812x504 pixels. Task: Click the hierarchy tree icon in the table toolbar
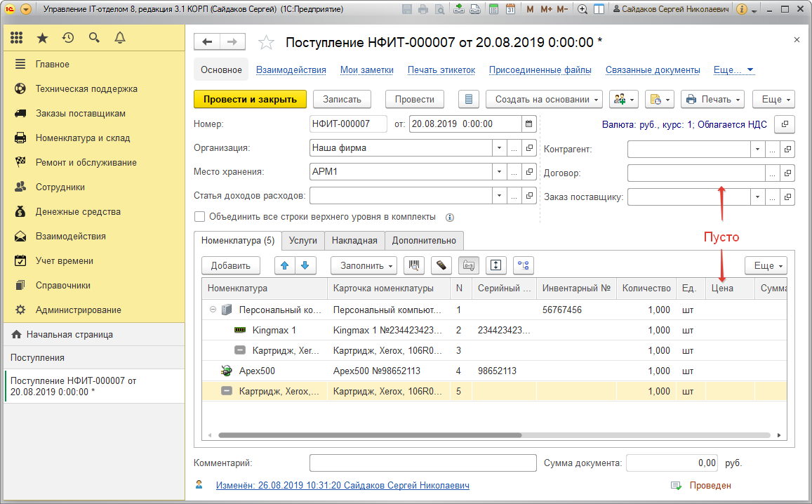(x=524, y=265)
